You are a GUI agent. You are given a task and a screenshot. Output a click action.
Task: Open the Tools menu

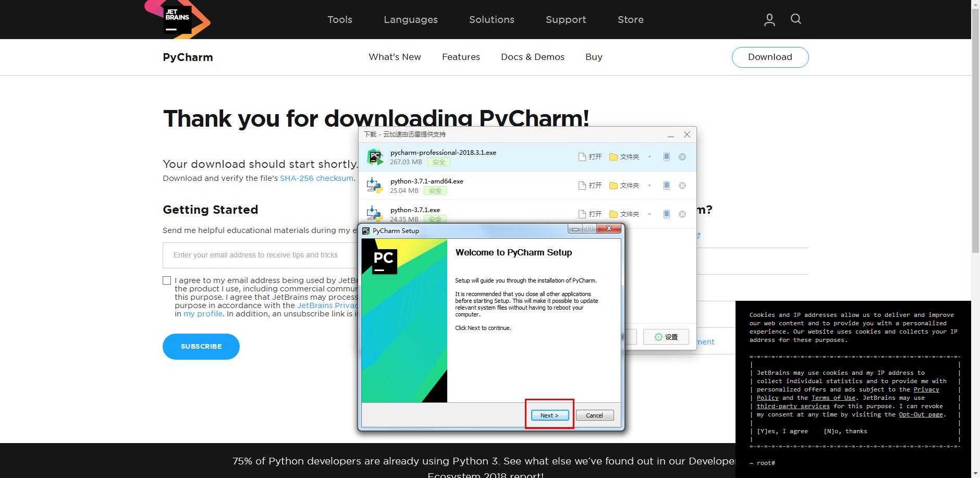pos(340,20)
